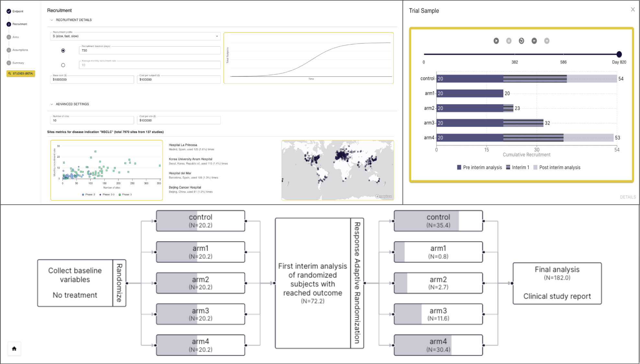
Task: Click the completed Endpoint step checkmark icon
Action: 9,11
